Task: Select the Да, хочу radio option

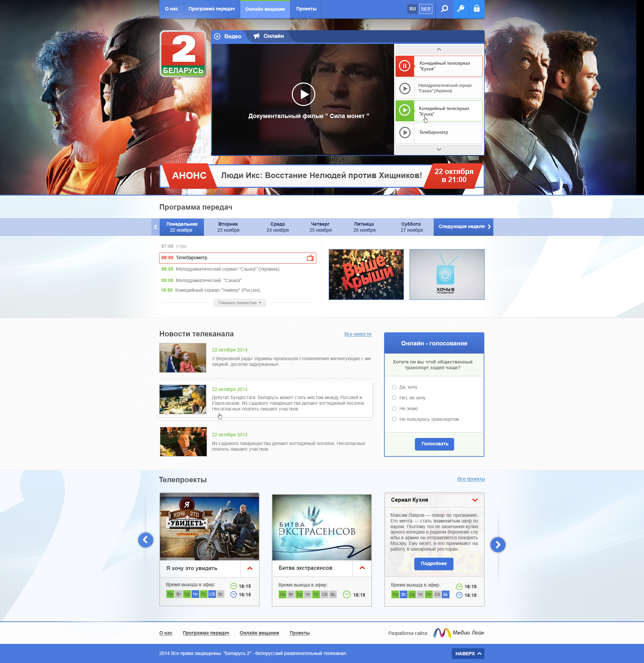Action: click(x=394, y=387)
